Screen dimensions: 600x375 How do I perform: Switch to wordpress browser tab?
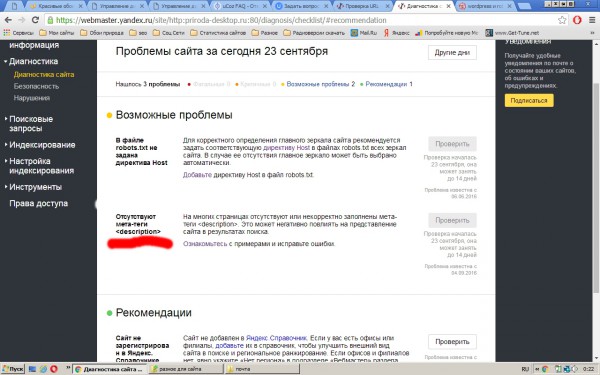pyautogui.click(x=486, y=6)
